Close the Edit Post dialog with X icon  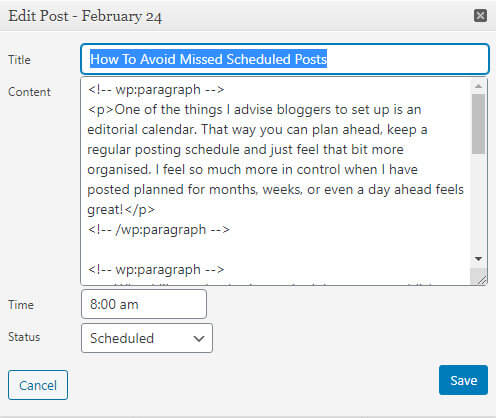coord(480,16)
